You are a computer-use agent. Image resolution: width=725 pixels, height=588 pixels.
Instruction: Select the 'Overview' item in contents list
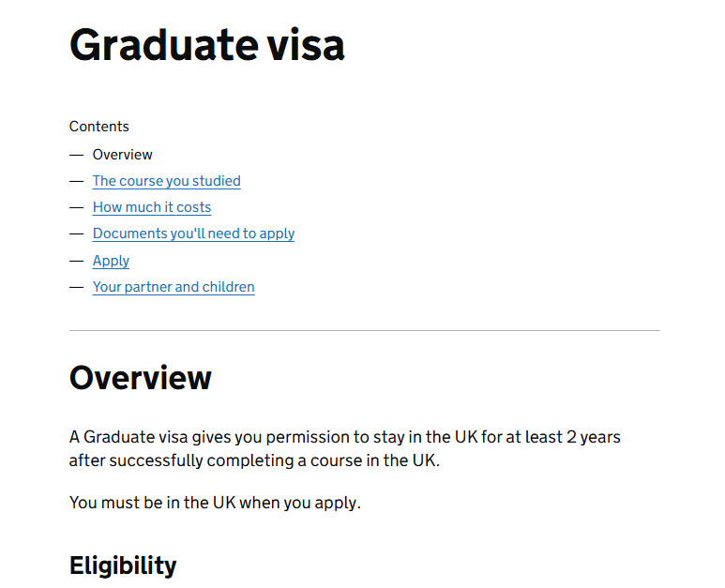122,155
